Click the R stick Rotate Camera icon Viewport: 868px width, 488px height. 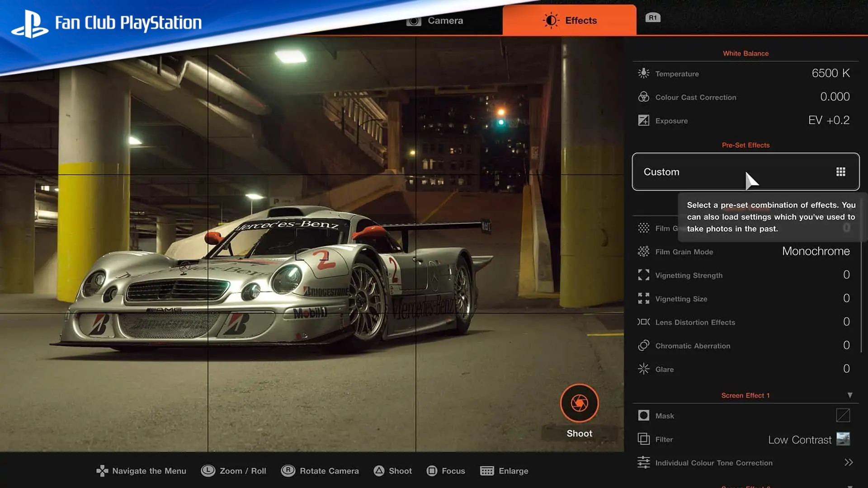[x=288, y=471]
